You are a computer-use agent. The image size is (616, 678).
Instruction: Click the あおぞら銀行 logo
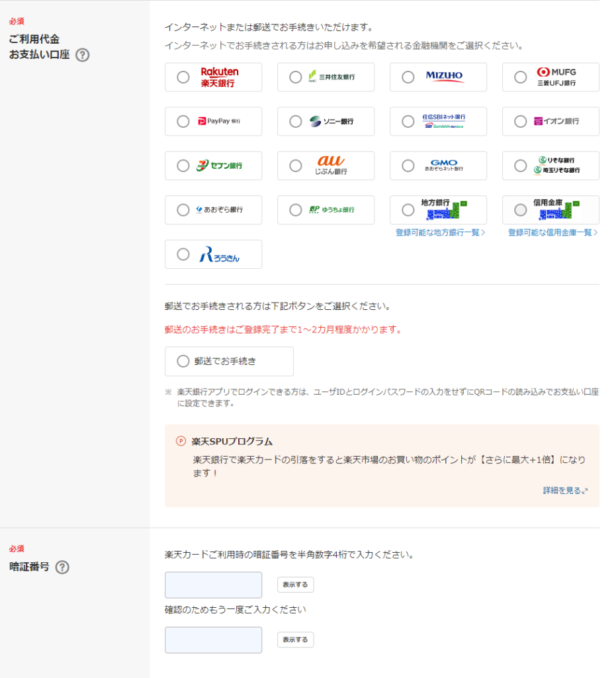[220, 210]
